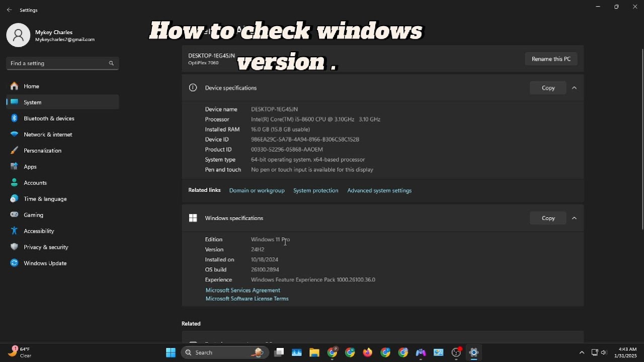Click the magnifier icon in Find a setting
The height and width of the screenshot is (362, 644).
pos(111,63)
